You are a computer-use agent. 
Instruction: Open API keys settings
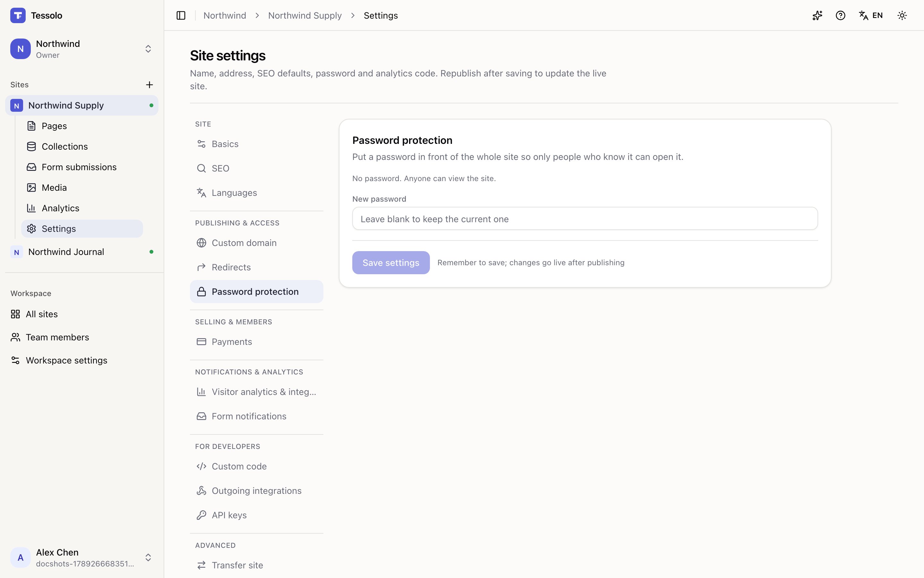[x=257, y=515]
